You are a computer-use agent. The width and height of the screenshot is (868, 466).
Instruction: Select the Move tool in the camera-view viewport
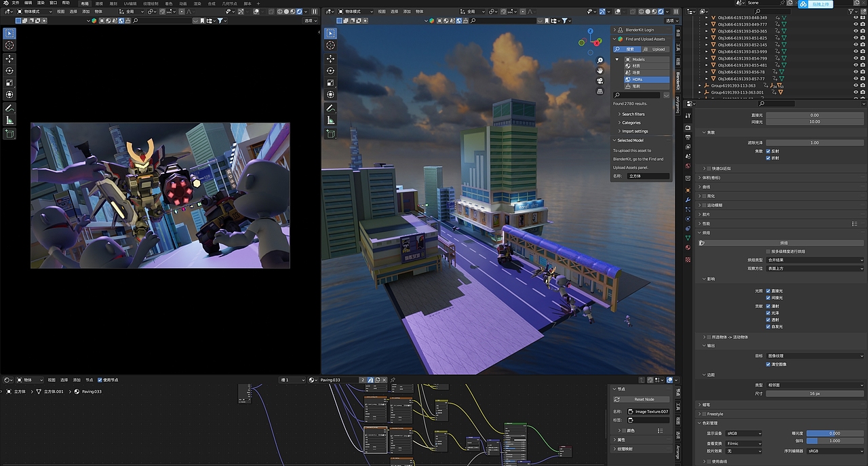tap(9, 58)
